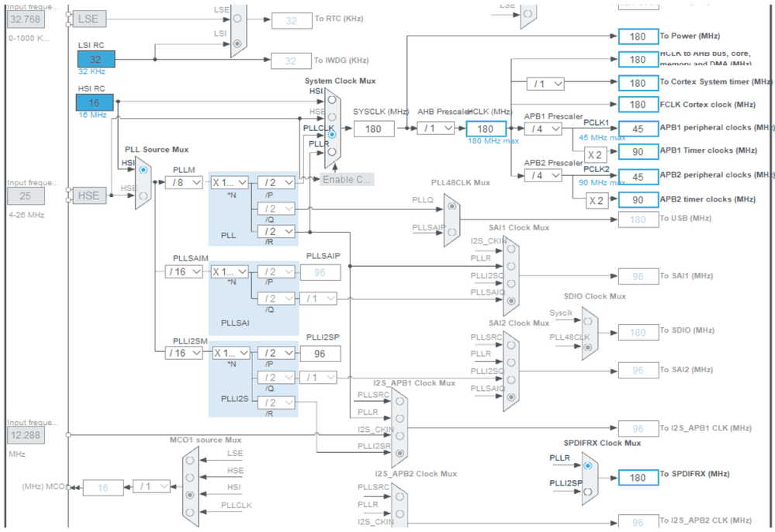This screenshot has height=532, width=775.
Task: Choose PLLSAIQ in SAI2 Clock Mux
Action: click(x=511, y=396)
